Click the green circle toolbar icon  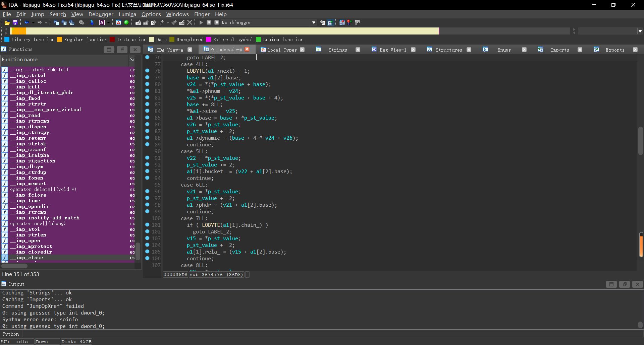[126, 22]
